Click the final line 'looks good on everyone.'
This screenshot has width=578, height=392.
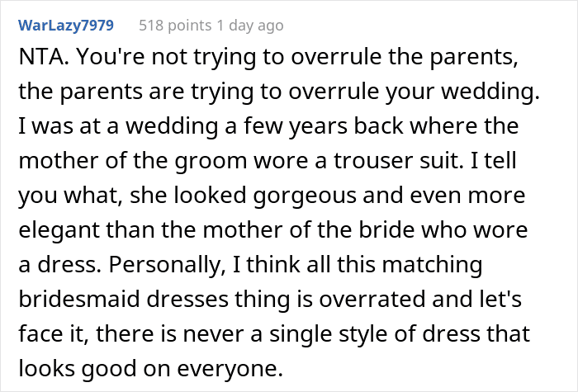151,369
